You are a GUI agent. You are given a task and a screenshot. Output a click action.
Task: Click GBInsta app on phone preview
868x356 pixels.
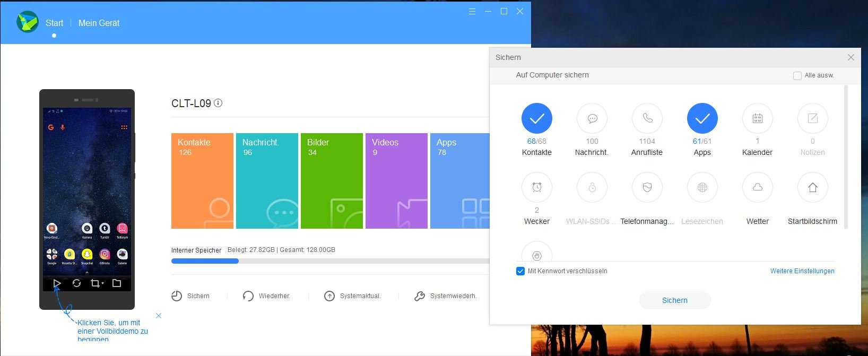point(105,254)
